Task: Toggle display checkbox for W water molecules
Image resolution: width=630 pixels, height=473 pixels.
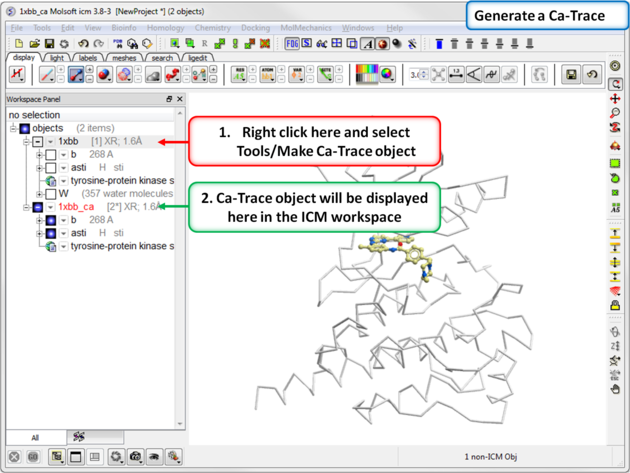Action: coord(50,194)
